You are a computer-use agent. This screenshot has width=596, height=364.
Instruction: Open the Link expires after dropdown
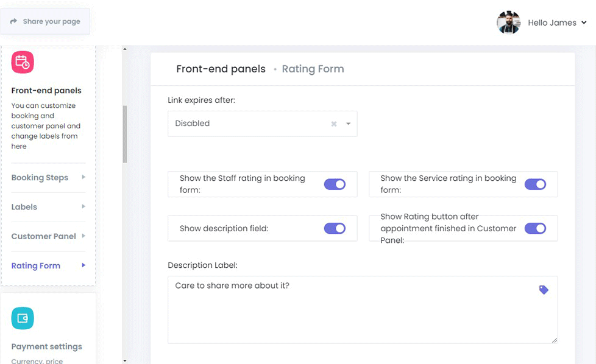(349, 124)
